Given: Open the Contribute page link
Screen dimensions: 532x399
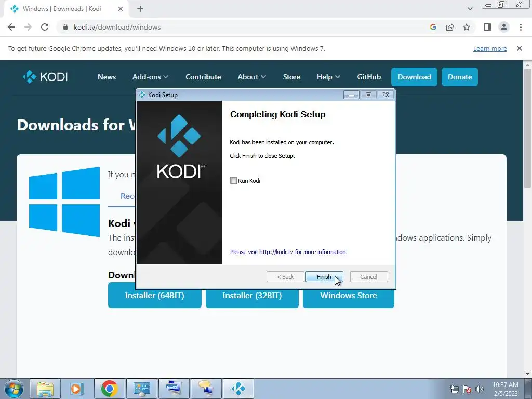Looking at the screenshot, I should tap(203, 77).
